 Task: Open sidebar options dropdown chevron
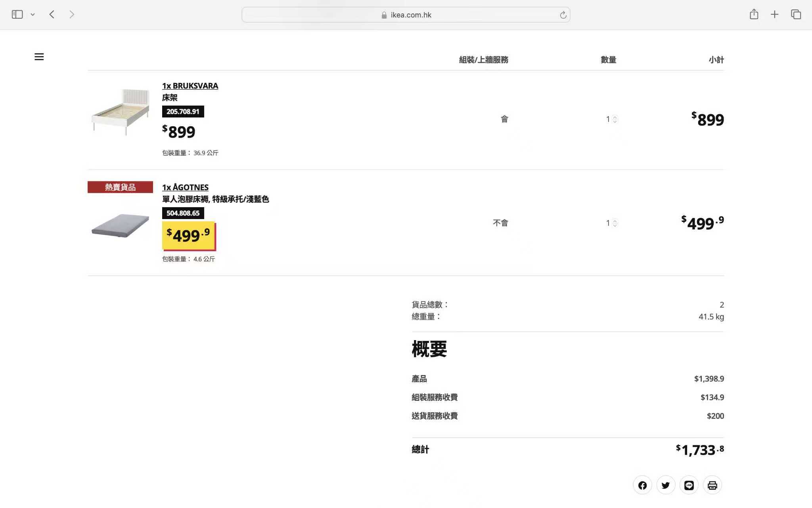(33, 15)
